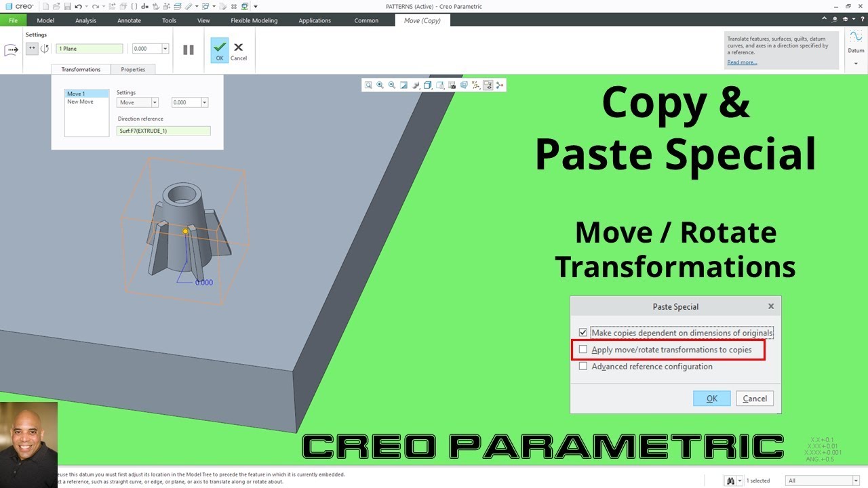Switch to the Tools ribbon tab
The height and width of the screenshot is (488, 868).
pyautogui.click(x=169, y=20)
